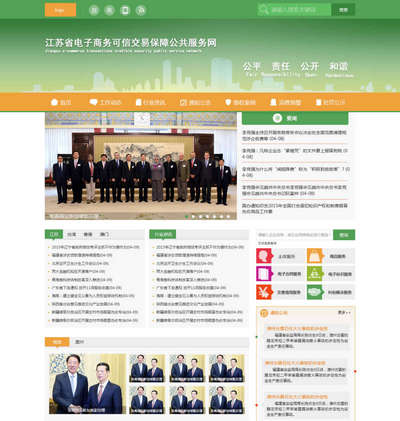This screenshot has width=400, height=421.
Task: Select first carousel dot on slideshow
Action: coord(186,216)
